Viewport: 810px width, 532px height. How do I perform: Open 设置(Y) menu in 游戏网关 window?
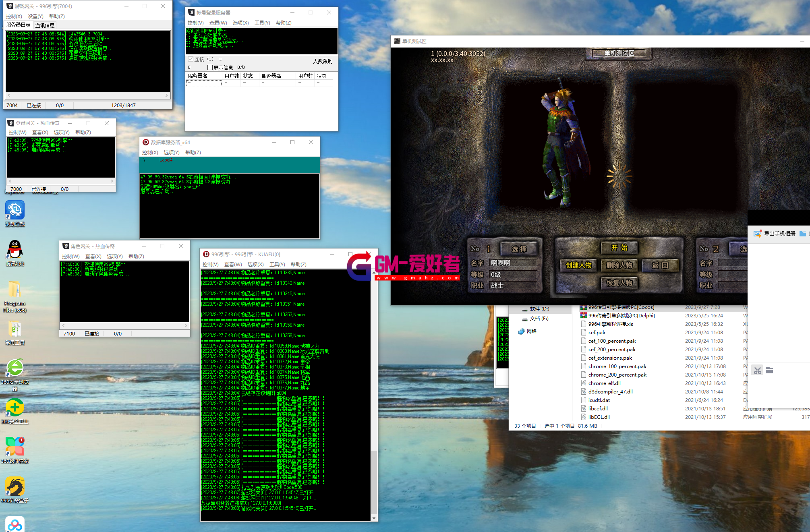[x=35, y=17]
